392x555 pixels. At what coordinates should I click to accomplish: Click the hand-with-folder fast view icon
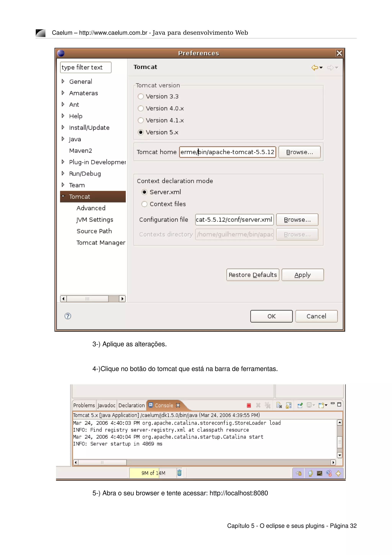click(x=299, y=473)
